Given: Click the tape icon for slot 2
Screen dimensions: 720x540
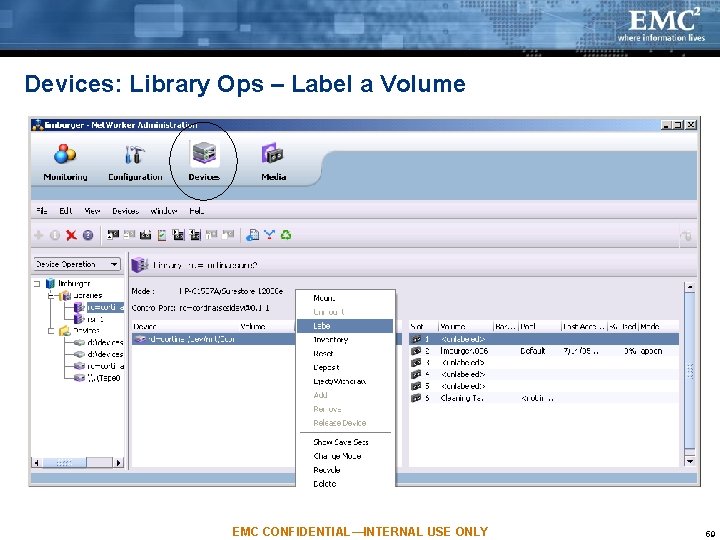Looking at the screenshot, I should point(416,351).
